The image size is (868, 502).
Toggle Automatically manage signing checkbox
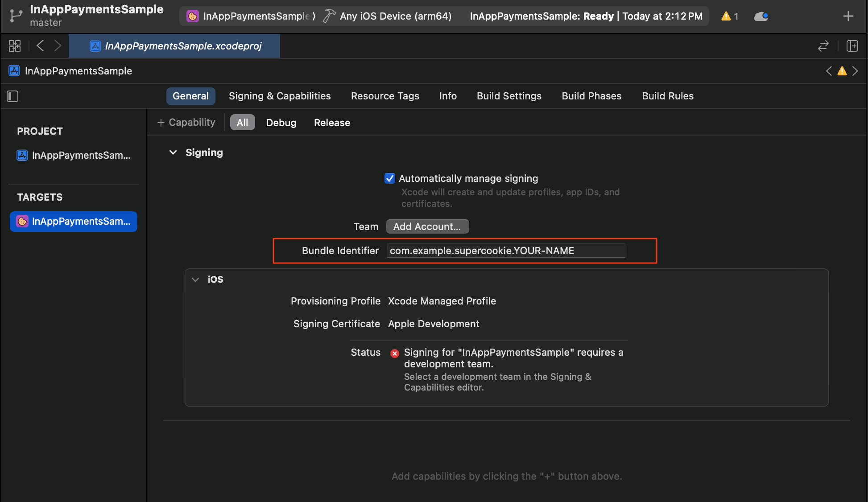[390, 178]
